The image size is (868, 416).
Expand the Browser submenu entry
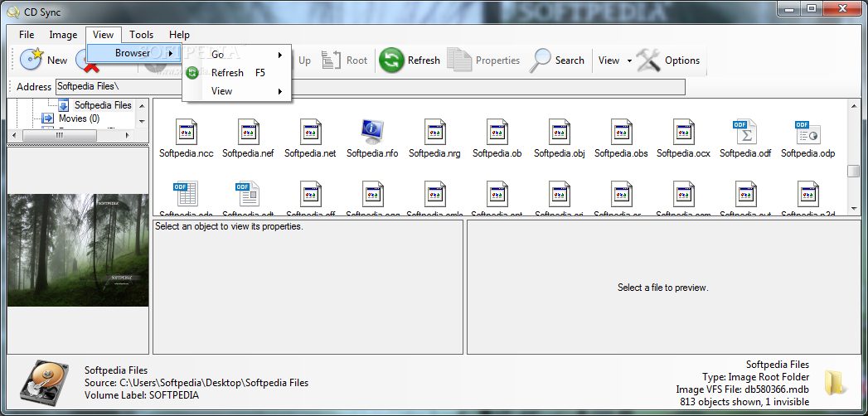[134, 54]
